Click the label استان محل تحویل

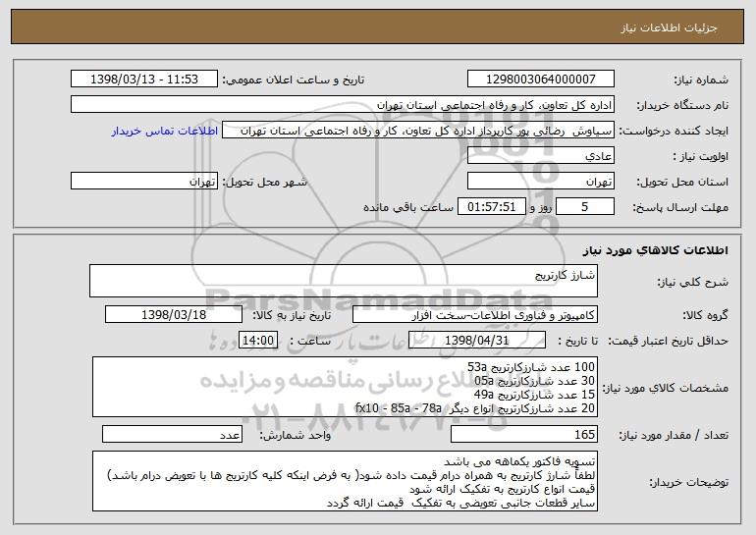click(682, 183)
